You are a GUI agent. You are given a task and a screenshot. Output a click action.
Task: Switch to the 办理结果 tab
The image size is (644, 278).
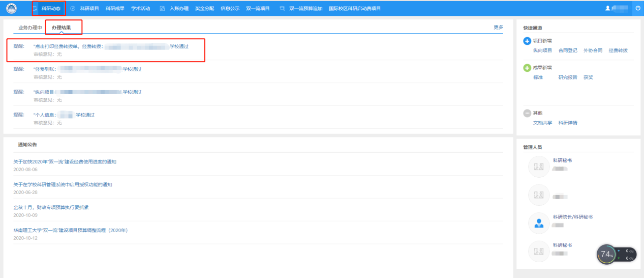[x=62, y=27]
